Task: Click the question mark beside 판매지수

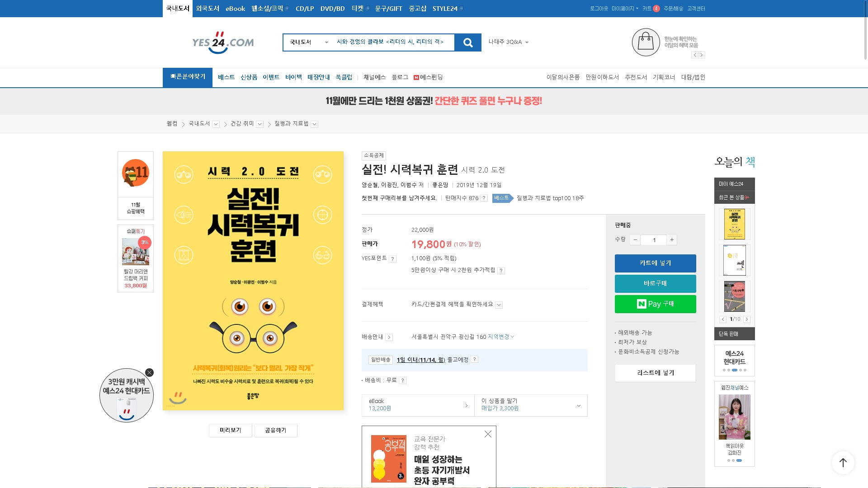Action: tap(484, 198)
